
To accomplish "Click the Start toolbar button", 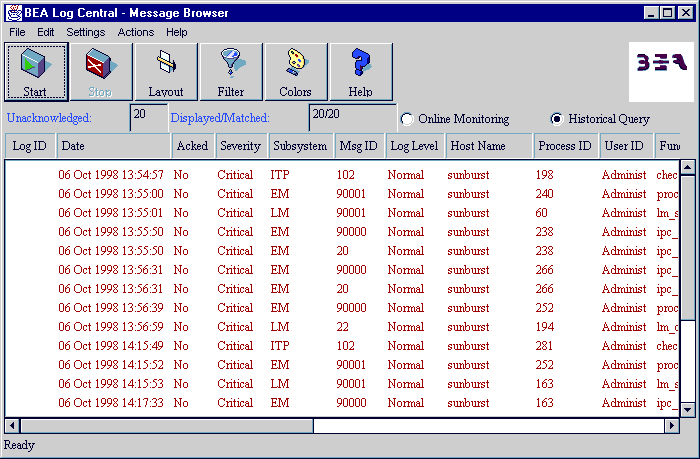I will coord(36,72).
